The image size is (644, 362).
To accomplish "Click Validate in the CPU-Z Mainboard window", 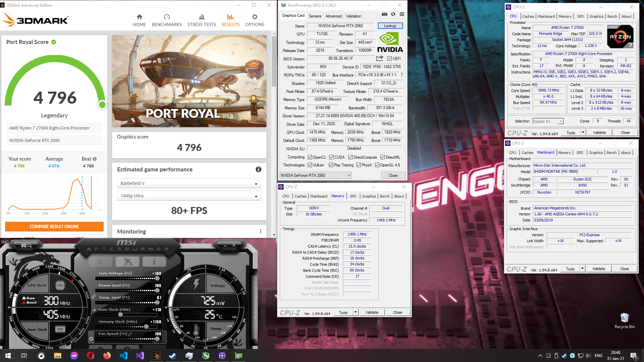I will [x=598, y=269].
